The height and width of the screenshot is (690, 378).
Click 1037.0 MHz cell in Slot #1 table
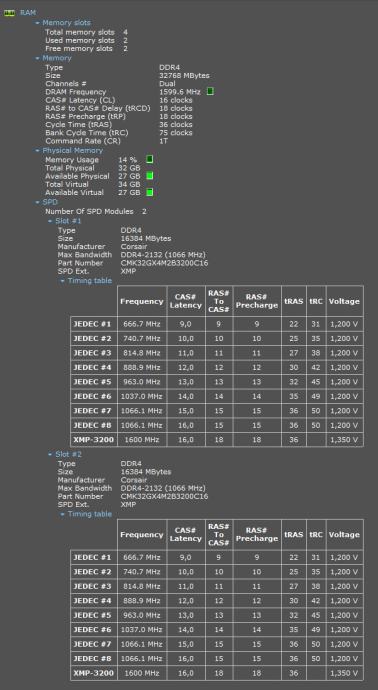[x=142, y=396]
